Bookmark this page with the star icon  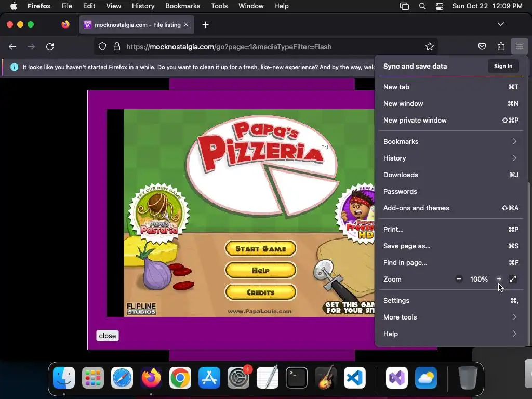click(430, 46)
